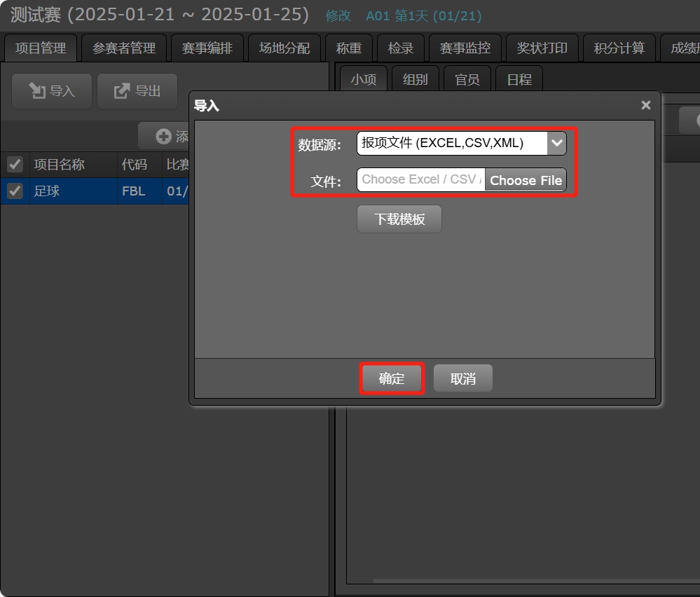Open the 奖状打印 tab

[x=542, y=48]
